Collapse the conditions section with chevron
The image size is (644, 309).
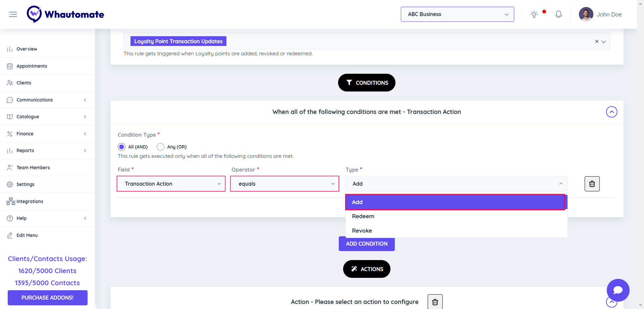[x=611, y=112]
